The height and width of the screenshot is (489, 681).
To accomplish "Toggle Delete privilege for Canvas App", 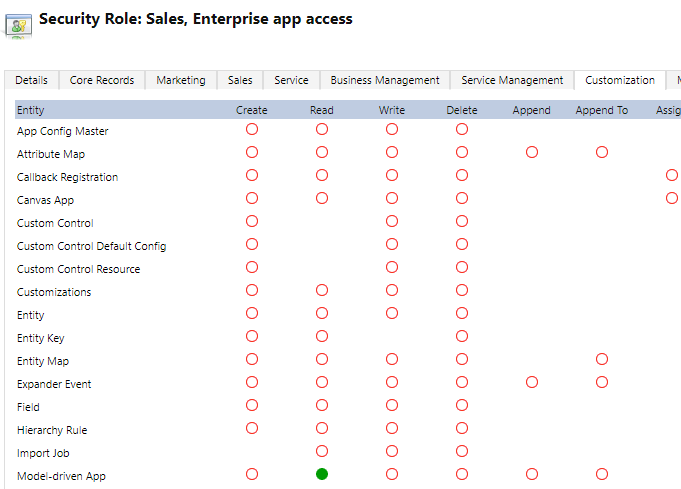I will pos(462,199).
